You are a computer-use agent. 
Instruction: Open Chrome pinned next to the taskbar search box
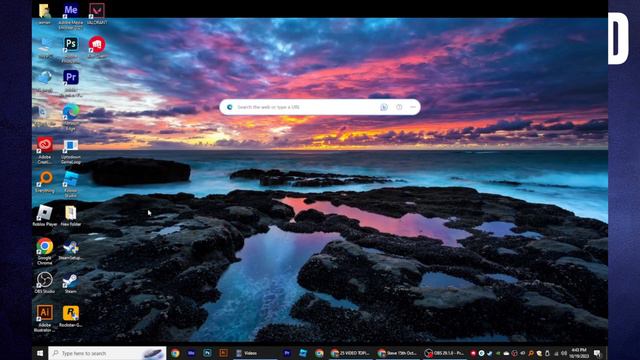coord(175,353)
